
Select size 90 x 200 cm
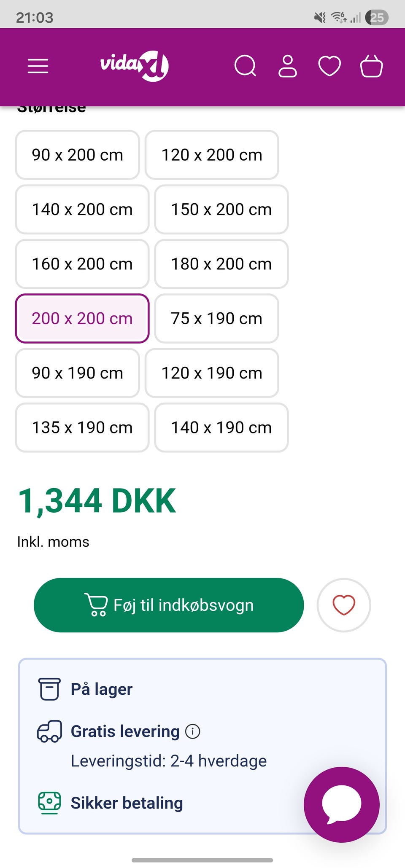[x=77, y=155]
